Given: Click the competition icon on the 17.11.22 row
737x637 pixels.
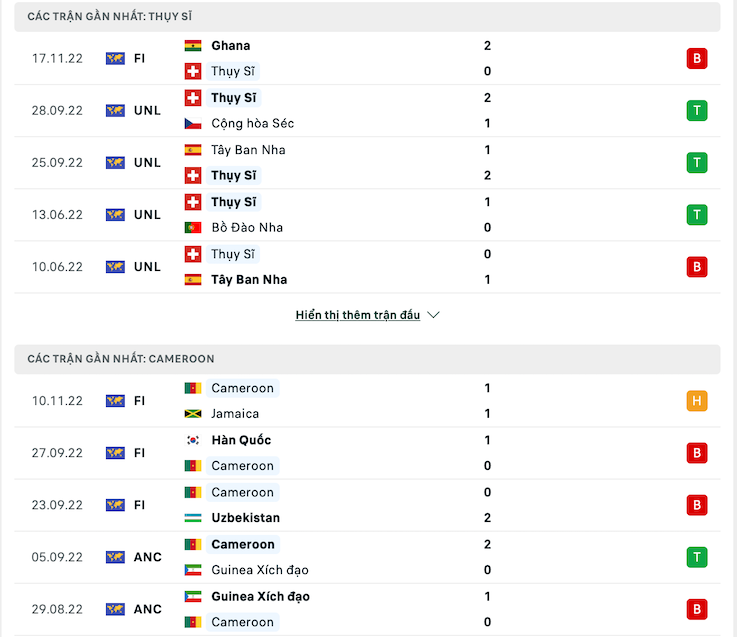Looking at the screenshot, I should pos(115,58).
